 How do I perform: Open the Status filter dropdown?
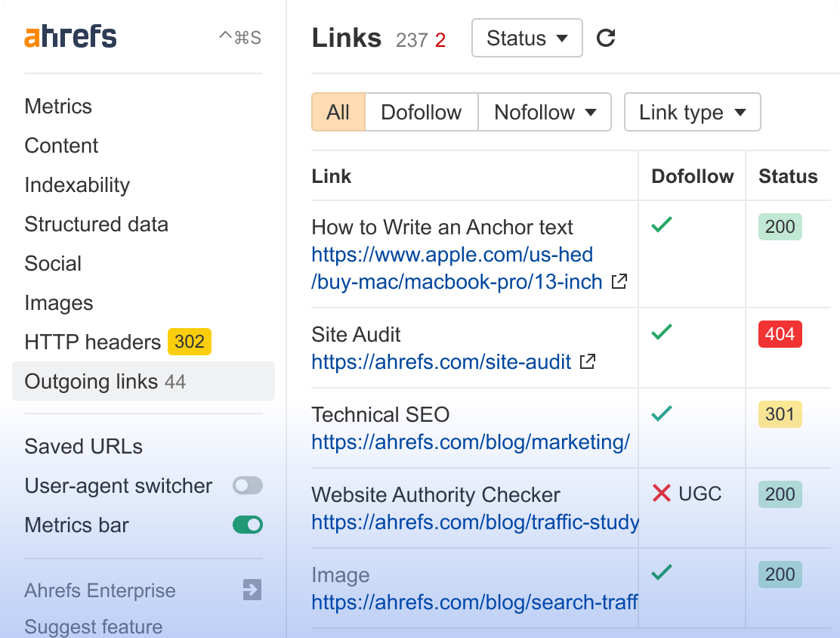tap(527, 38)
